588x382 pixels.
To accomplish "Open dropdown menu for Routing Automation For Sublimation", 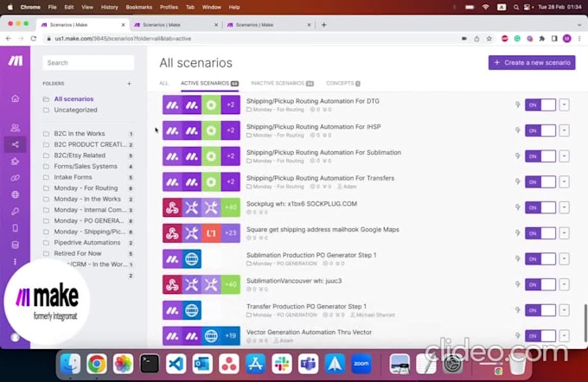I will (564, 156).
